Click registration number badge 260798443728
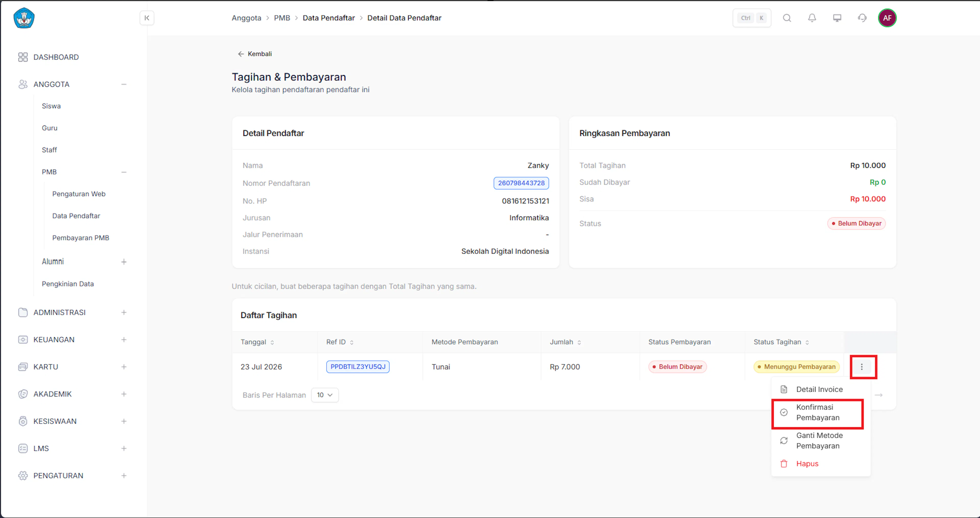Viewport: 980px width, 518px height. coord(521,183)
